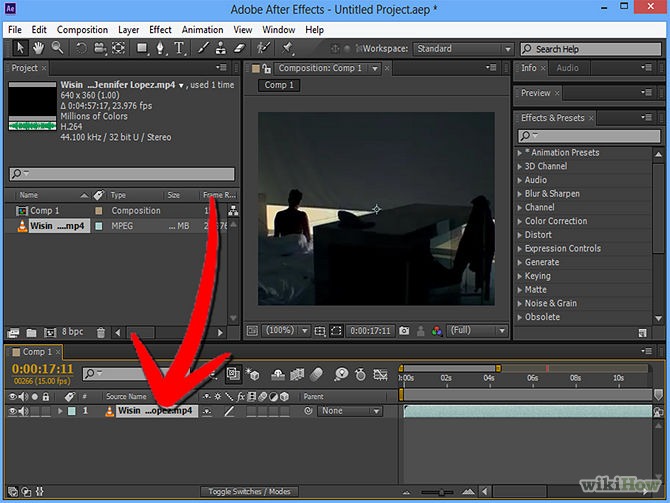Select the Rectangle shape tool
This screenshot has height=503, width=670.
point(142,48)
